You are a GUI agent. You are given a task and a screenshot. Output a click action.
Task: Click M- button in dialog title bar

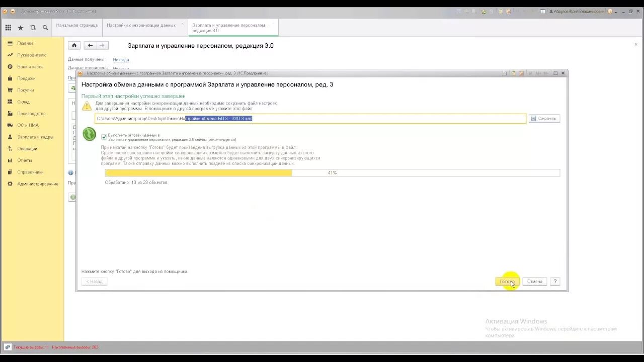546,73
